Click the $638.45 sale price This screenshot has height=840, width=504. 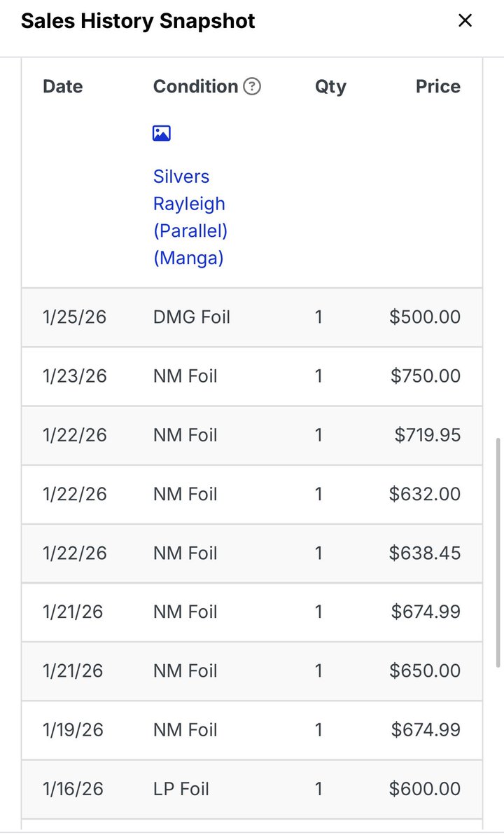point(425,553)
